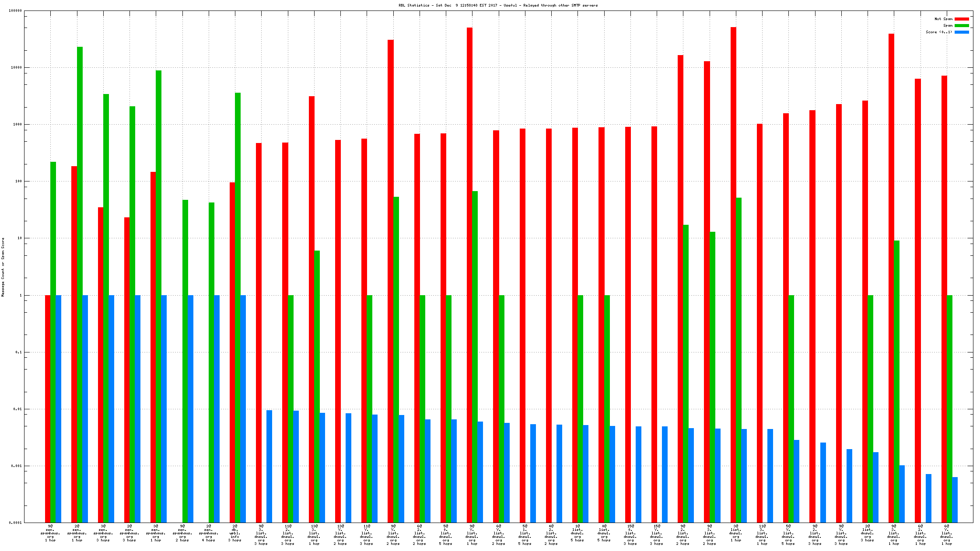Click the red Not Spam legend swatch
Viewport: 980px width, 551px height.
[x=962, y=19]
